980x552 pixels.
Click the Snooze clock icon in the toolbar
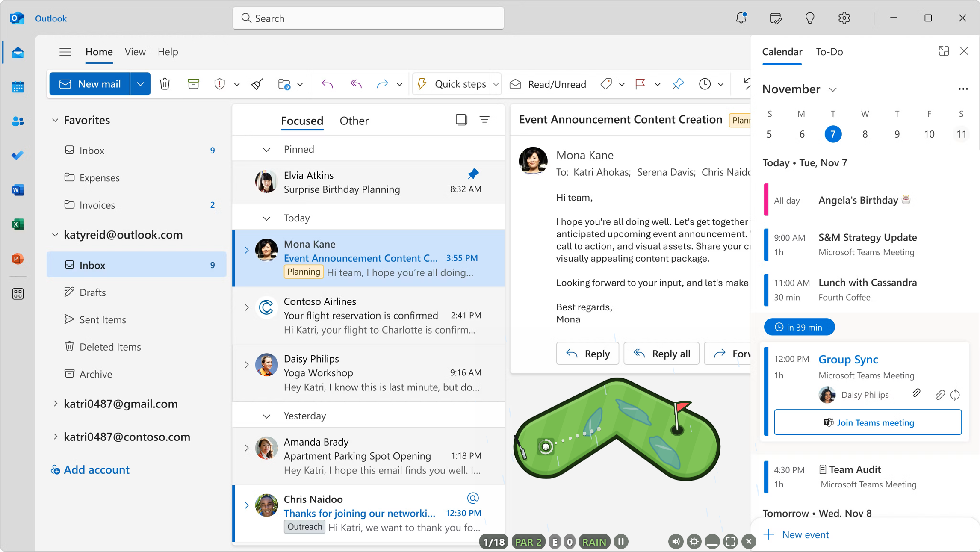click(705, 84)
